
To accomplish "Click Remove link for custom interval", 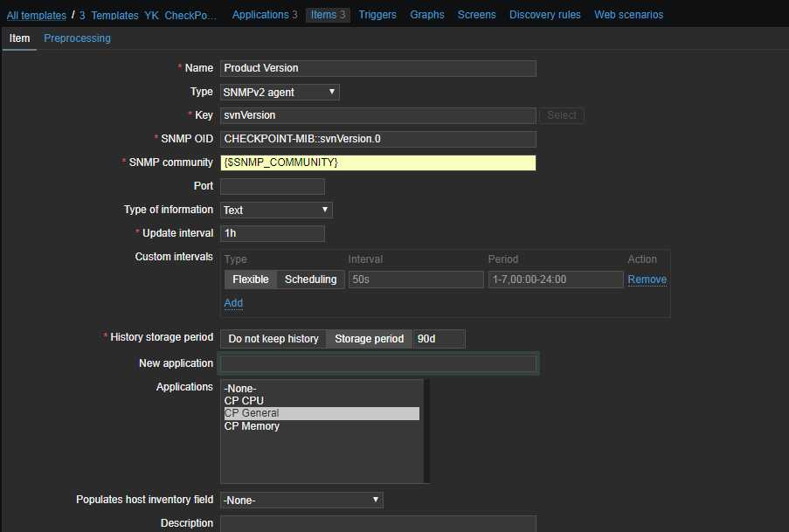I will pos(647,280).
